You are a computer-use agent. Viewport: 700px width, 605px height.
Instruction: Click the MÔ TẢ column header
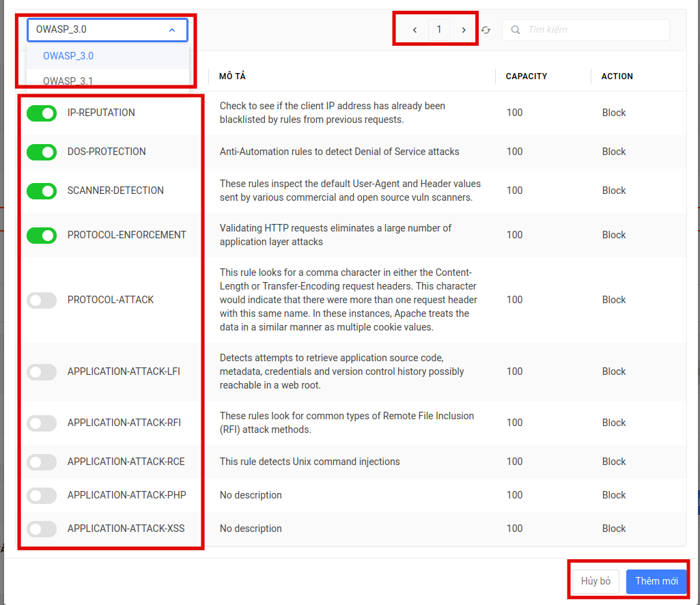232,76
